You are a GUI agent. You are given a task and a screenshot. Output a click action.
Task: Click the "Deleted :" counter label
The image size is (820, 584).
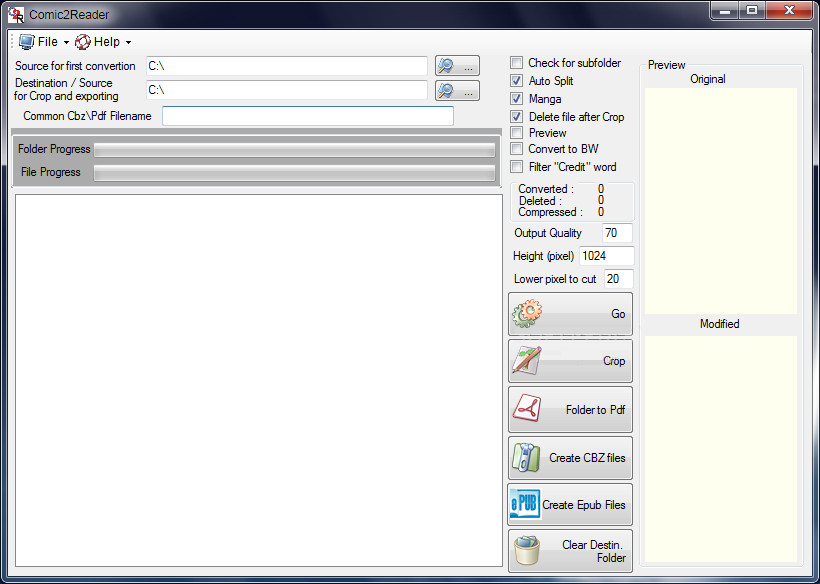tap(540, 201)
